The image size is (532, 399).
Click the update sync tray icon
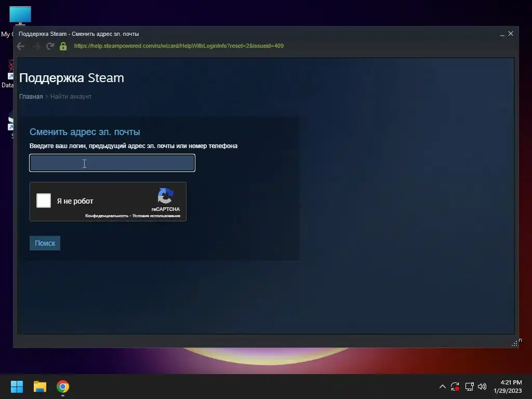click(x=455, y=387)
